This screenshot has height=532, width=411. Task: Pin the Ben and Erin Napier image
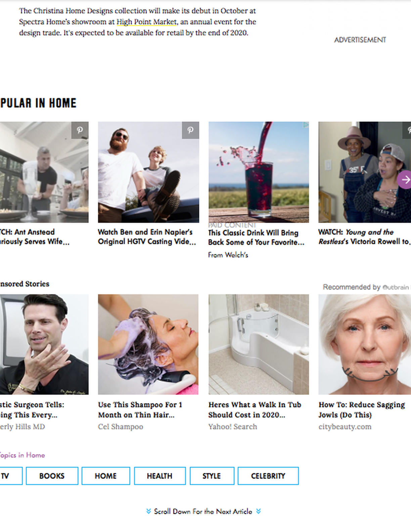click(x=190, y=130)
